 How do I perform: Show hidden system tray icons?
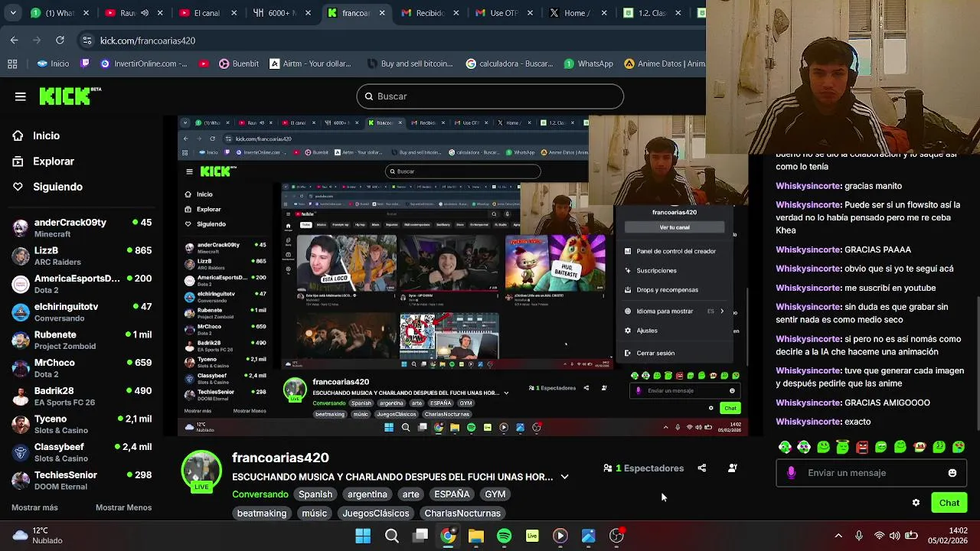coord(838,536)
